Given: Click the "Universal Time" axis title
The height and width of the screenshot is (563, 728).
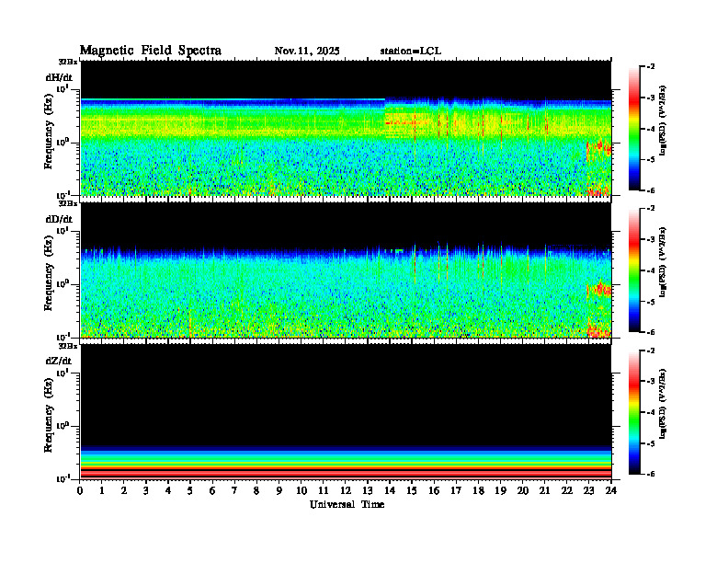Looking at the screenshot, I should pyautogui.click(x=347, y=504).
